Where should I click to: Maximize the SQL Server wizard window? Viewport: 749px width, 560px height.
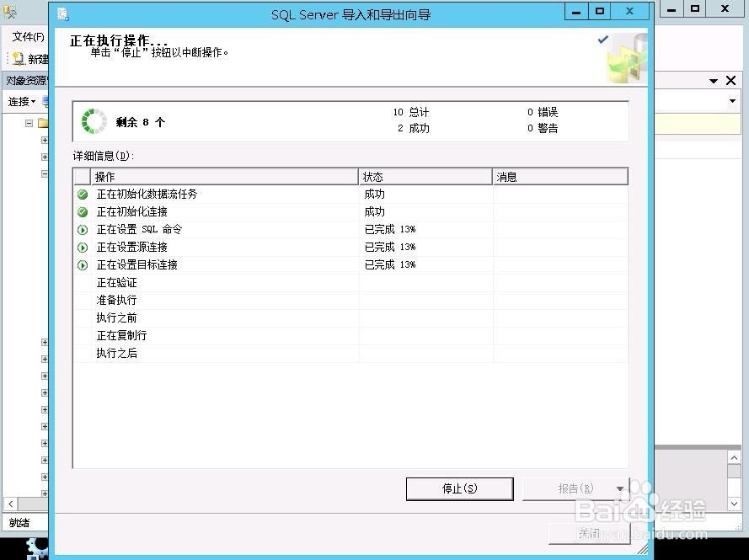600,12
